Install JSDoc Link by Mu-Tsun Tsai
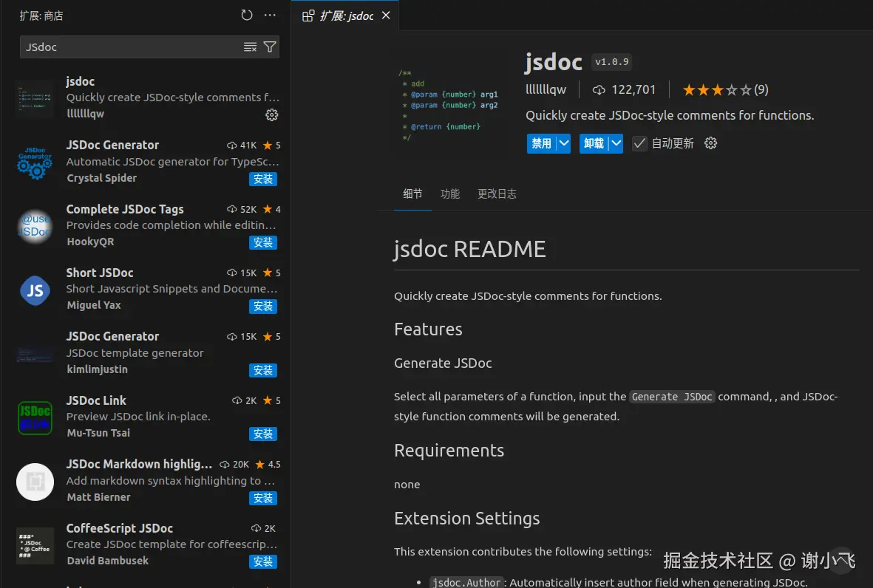Screen dimensions: 873x588 [x=263, y=434]
